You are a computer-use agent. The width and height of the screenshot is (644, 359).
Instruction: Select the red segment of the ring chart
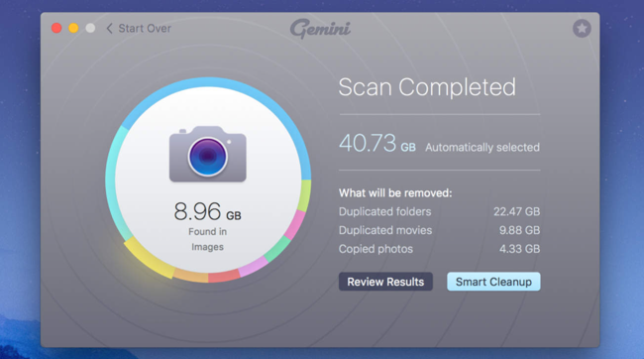[224, 277]
